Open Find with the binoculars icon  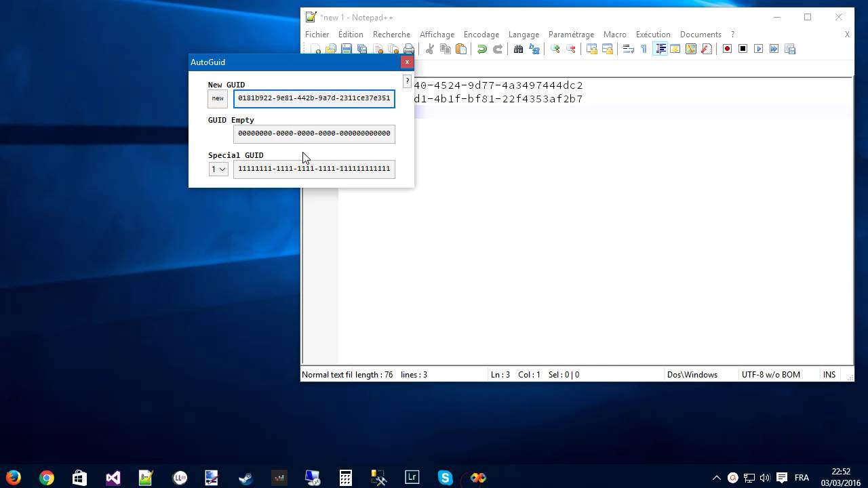tap(518, 49)
